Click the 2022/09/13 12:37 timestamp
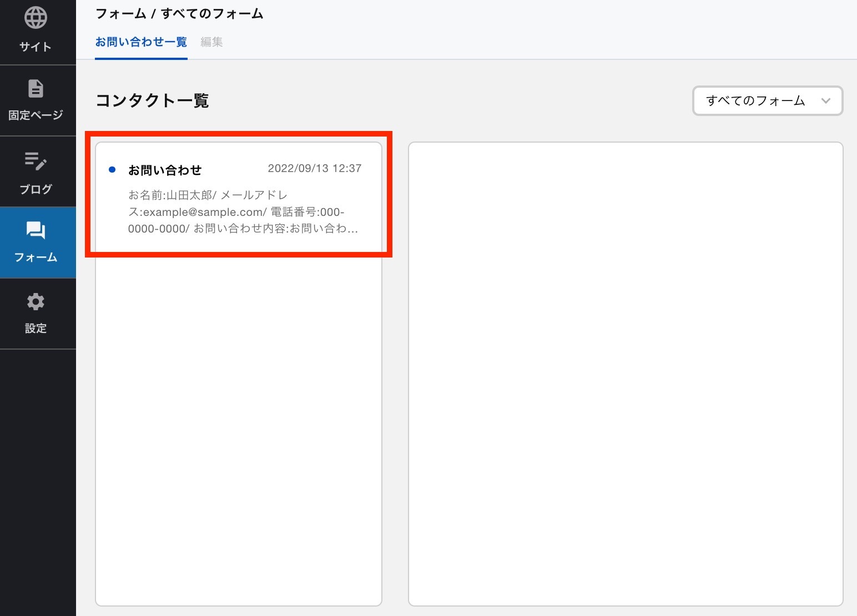The width and height of the screenshot is (857, 616). [315, 168]
